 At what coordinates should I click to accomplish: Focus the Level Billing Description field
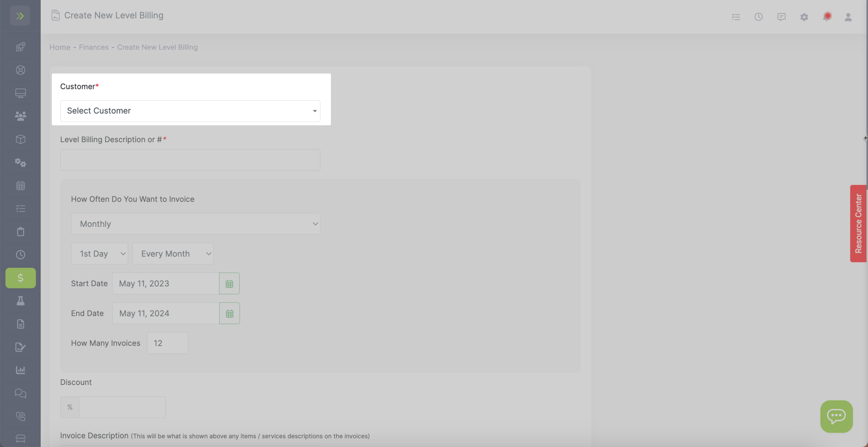(190, 160)
